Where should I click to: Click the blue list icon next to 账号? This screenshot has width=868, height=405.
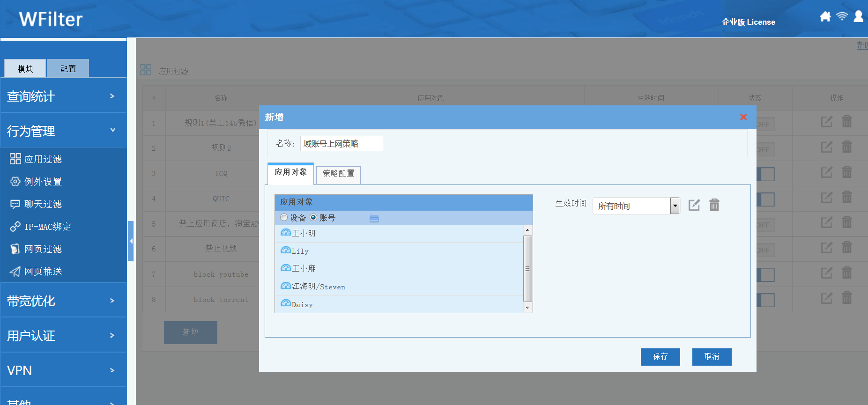[374, 218]
